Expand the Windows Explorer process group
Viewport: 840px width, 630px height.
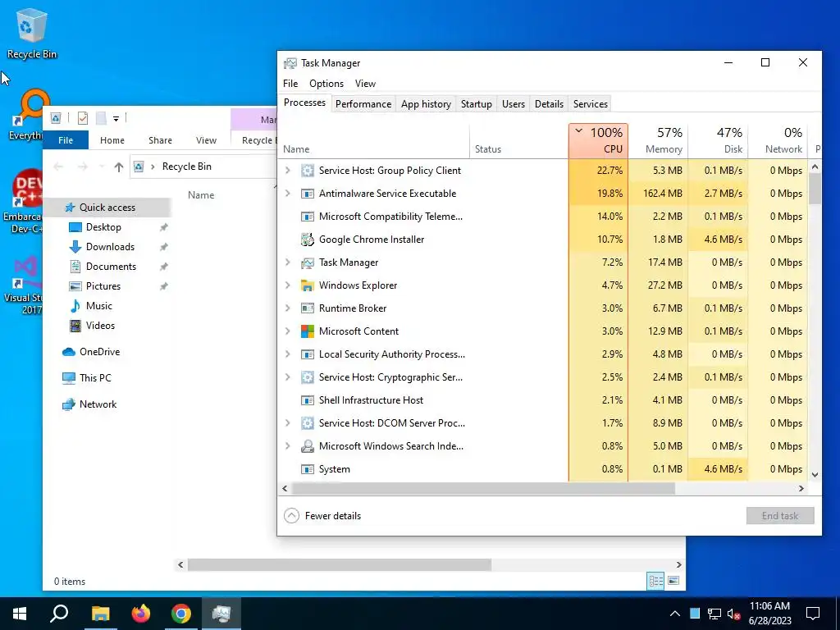[288, 285]
